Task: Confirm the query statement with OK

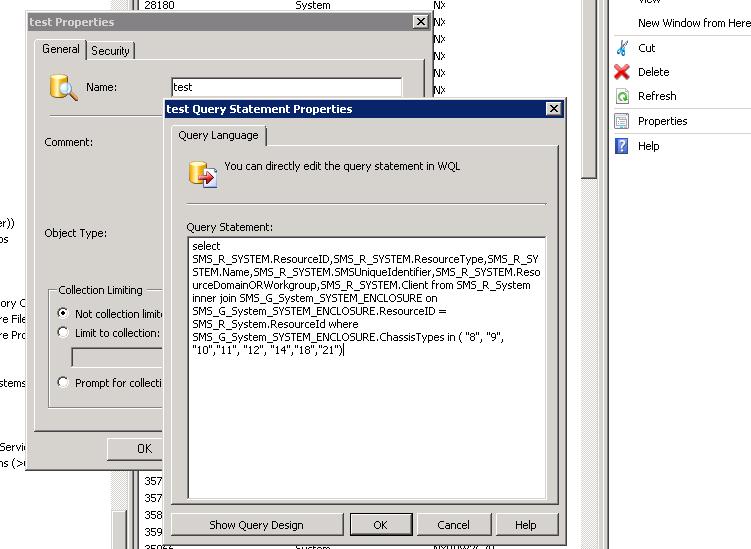Action: pos(380,525)
